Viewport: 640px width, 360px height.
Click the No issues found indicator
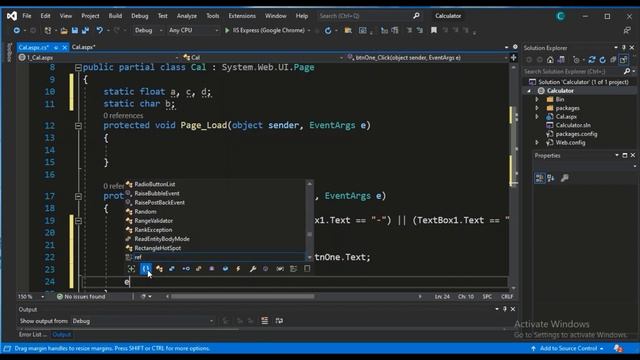(81, 297)
